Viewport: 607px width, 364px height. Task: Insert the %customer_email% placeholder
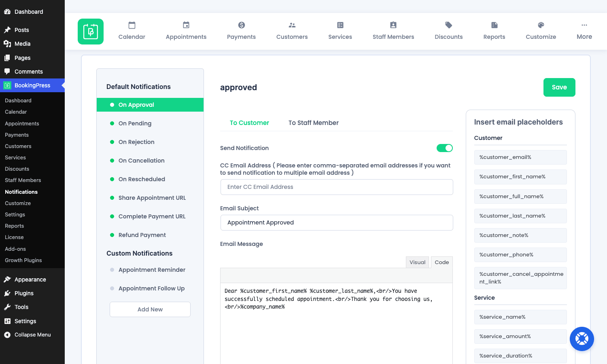[520, 157]
